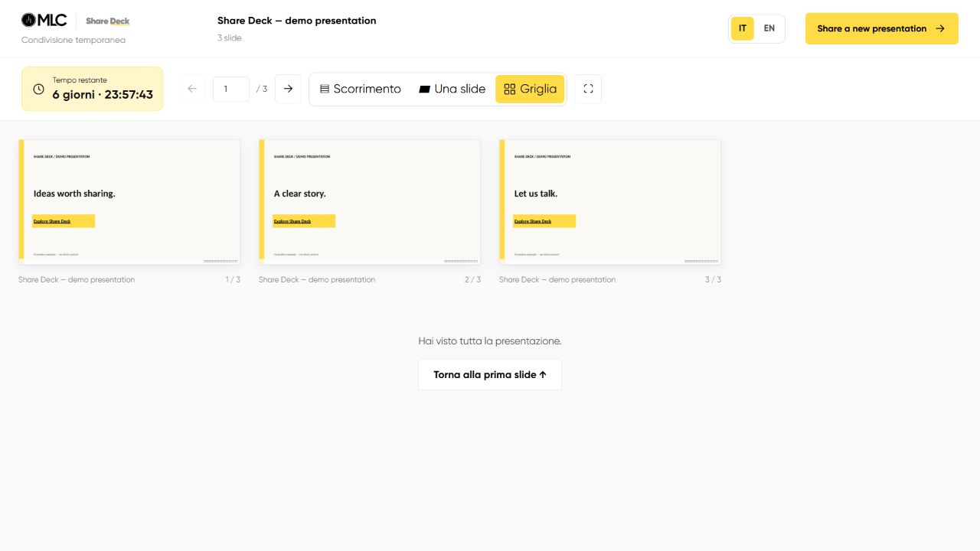Open 'A clear story.' slide thumbnail

(x=370, y=202)
